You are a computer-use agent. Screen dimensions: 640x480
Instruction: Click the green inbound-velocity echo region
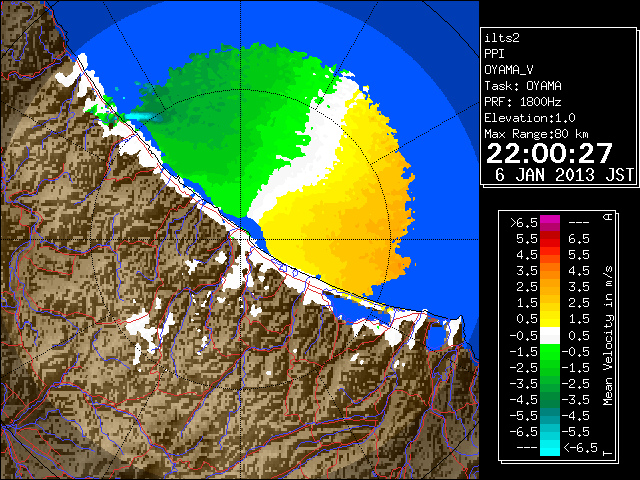click(x=229, y=131)
